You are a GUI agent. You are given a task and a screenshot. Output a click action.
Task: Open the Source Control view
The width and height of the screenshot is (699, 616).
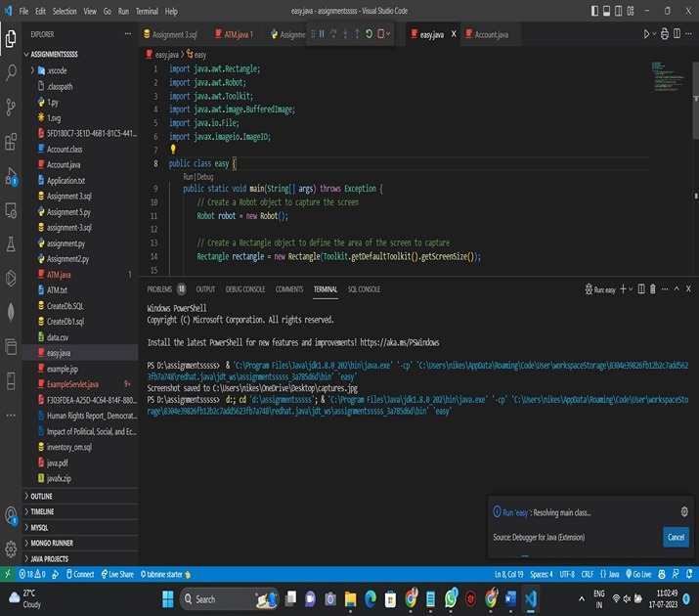tap(11, 107)
